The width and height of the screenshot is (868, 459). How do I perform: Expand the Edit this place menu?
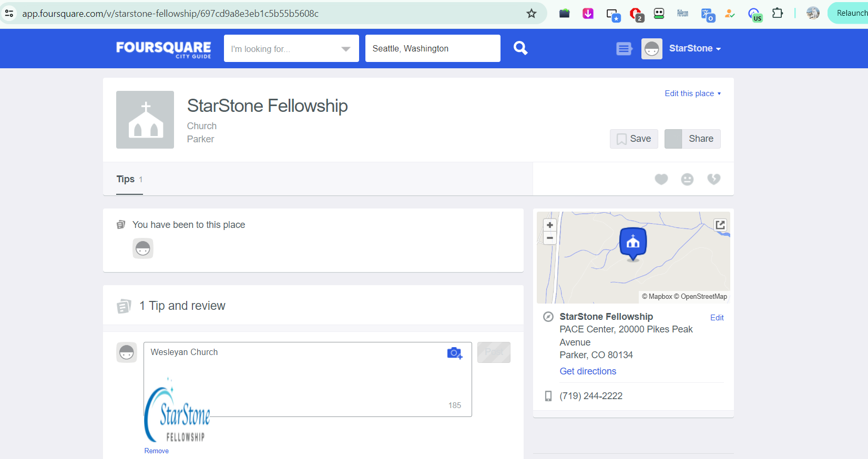pos(693,93)
